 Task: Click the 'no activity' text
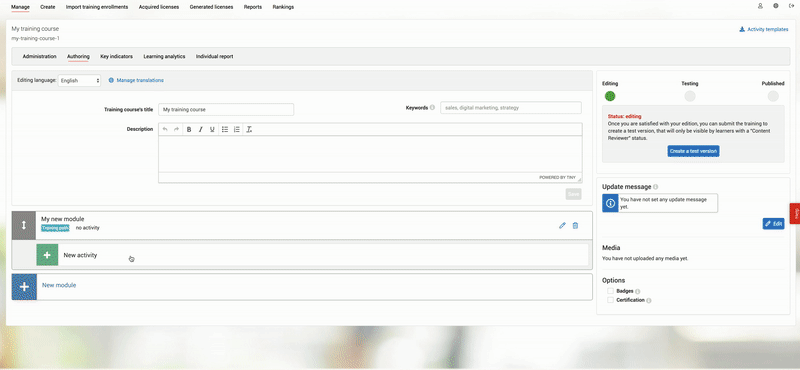pos(88,228)
